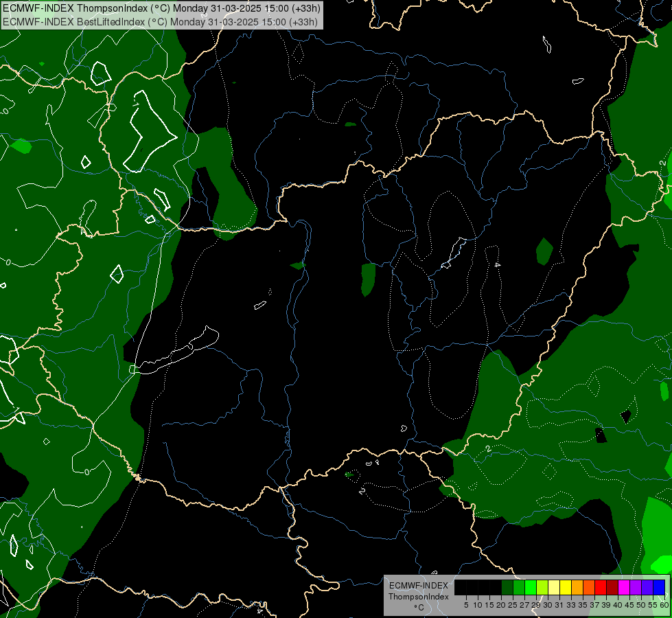Click legend tick value 15
The image size is (672, 618).
(489, 605)
